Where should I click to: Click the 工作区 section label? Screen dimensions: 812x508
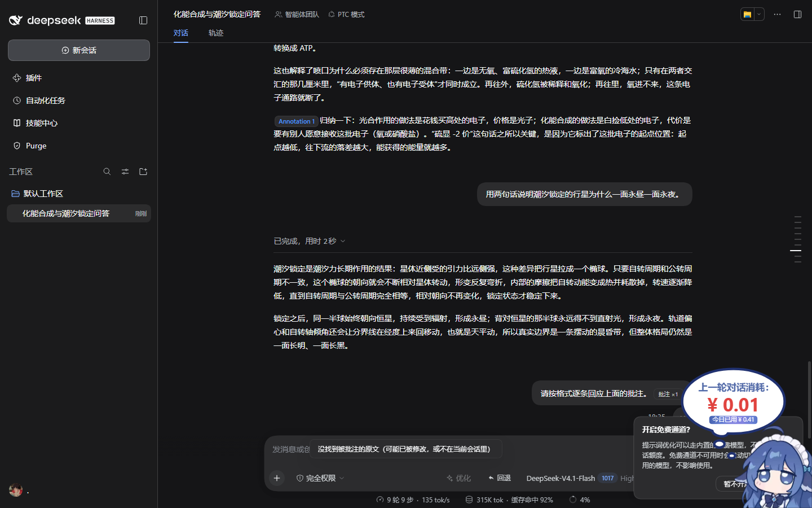[21, 172]
